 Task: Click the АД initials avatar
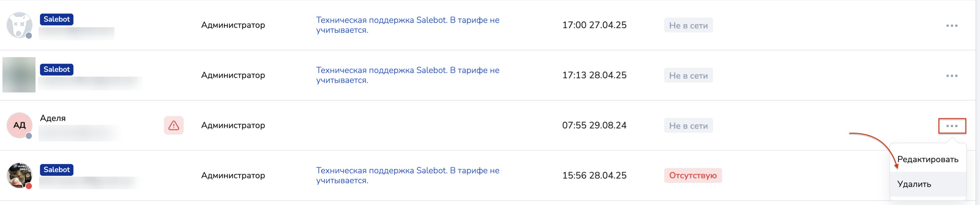[x=19, y=125]
